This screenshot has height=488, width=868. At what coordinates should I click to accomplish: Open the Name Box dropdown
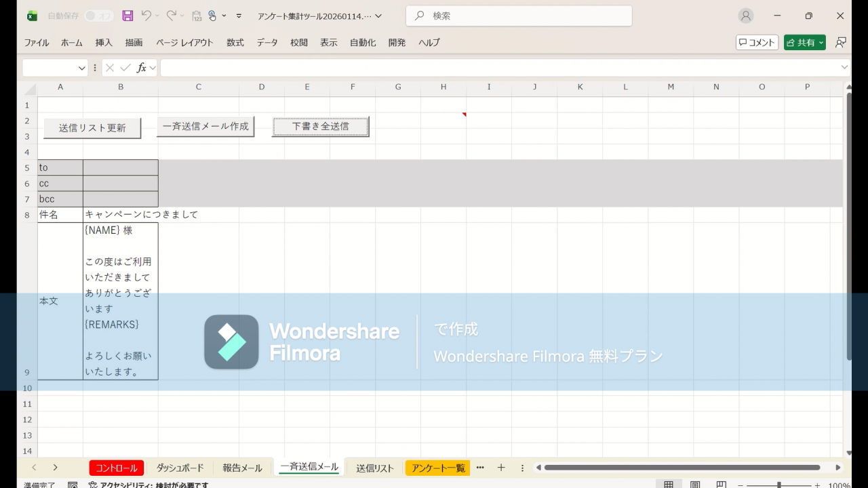[x=82, y=68]
